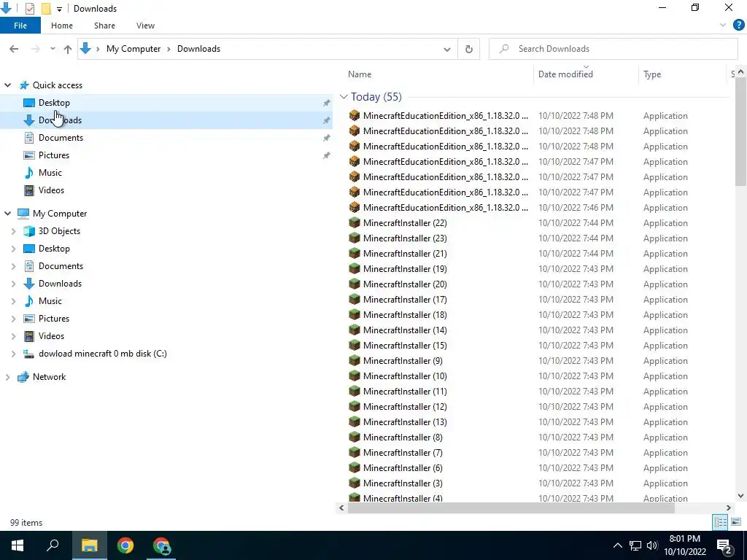Open taskbar Search magnifier
This screenshot has height=560, width=747.
tap(53, 545)
